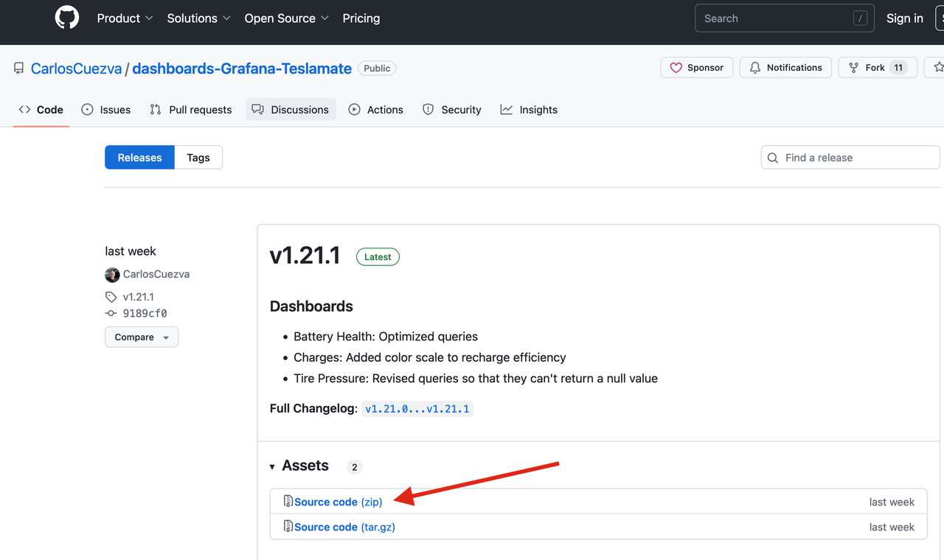Open commit 9189cf0

point(145,313)
